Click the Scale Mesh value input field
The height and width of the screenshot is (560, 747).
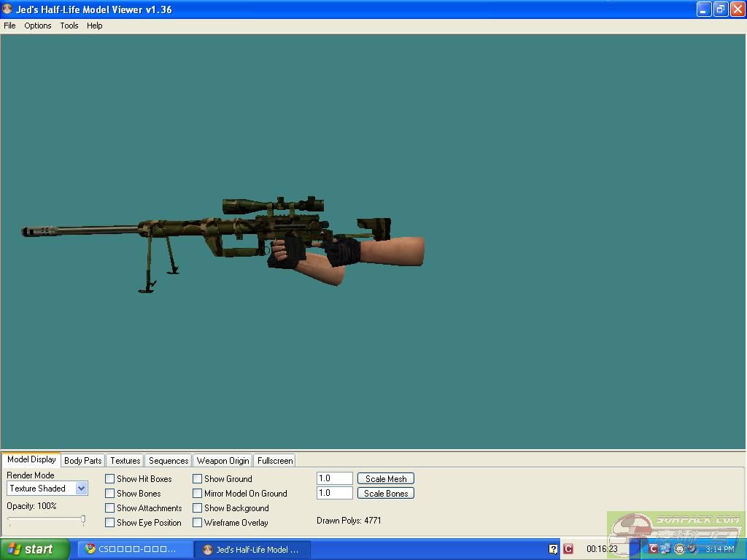334,478
